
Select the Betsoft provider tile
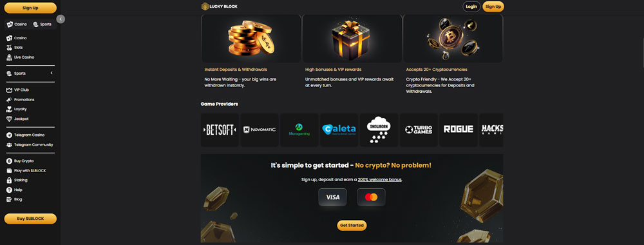(220, 130)
